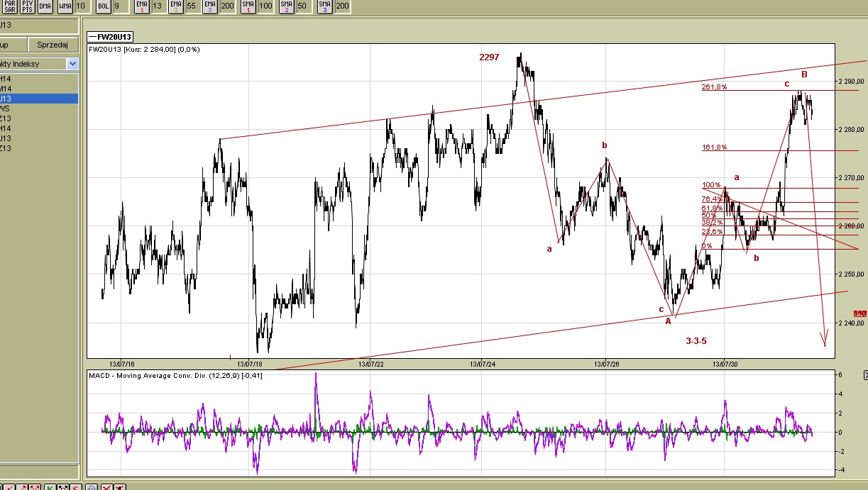Enable the DMA indicator button
The height and width of the screenshot is (490, 868).
pos(45,6)
